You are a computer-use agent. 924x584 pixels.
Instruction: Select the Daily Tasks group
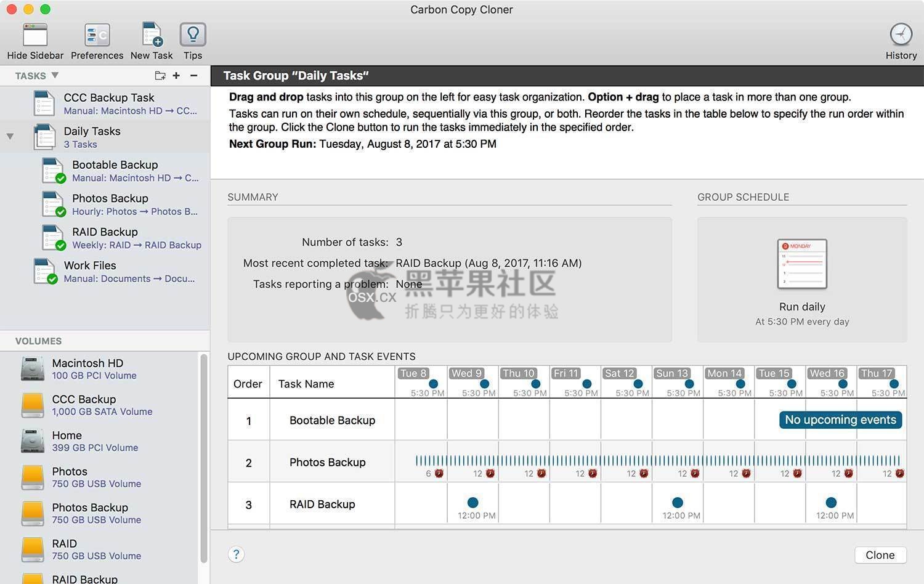[x=105, y=137]
